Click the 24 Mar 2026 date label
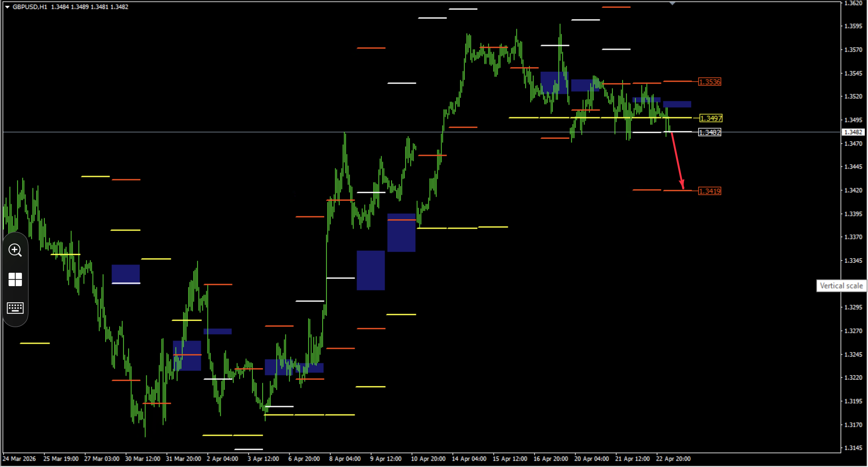Screen dimensions: 868x467 tap(19, 459)
